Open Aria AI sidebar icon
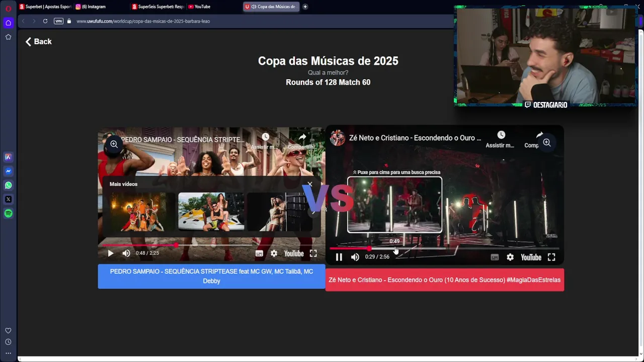The width and height of the screenshot is (644, 362). pos(8,157)
